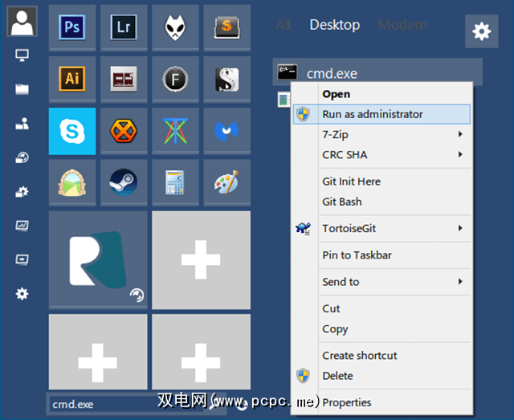Choose Open in the context menu
This screenshot has height=420, width=514.
[x=382, y=94]
